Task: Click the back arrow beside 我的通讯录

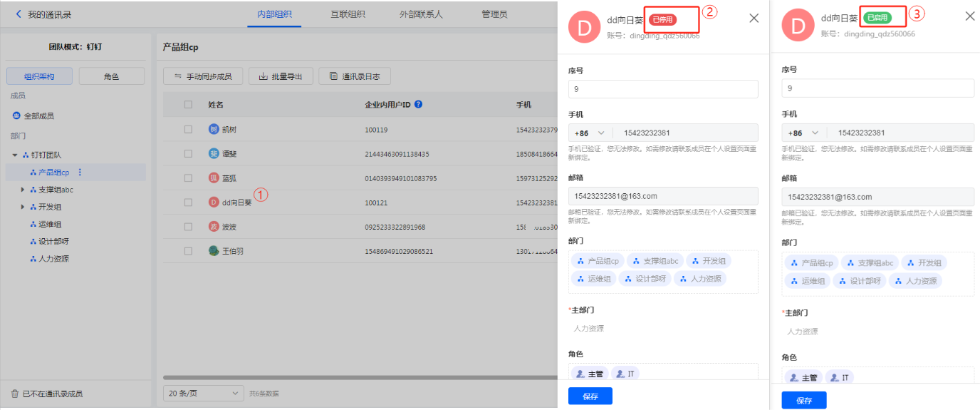Action: (19, 14)
